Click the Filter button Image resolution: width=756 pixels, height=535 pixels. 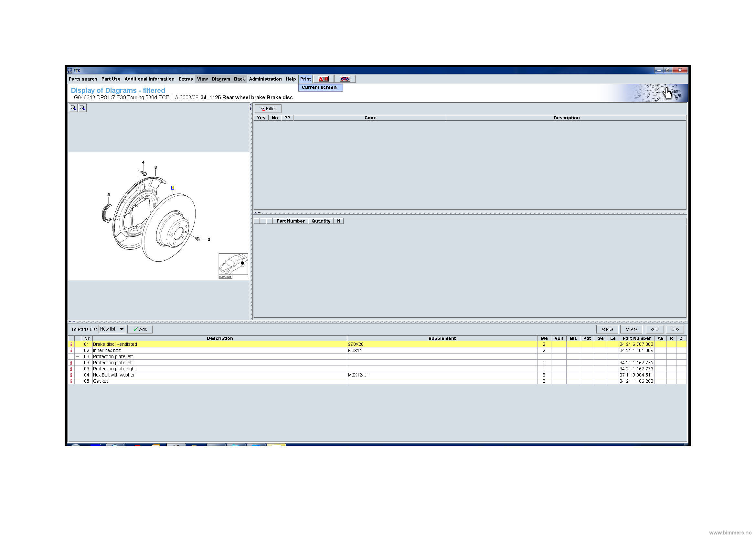tap(268, 109)
